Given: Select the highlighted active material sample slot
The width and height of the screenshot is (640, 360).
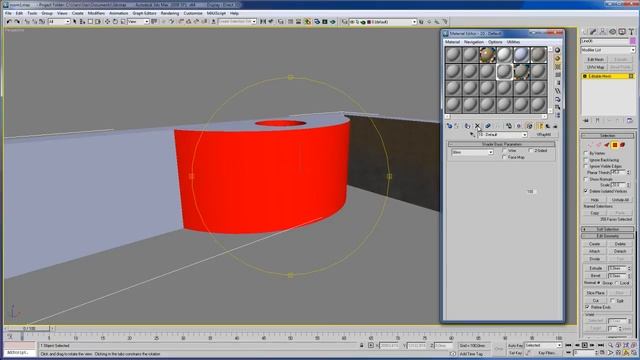Looking at the screenshot, I should 504,71.
